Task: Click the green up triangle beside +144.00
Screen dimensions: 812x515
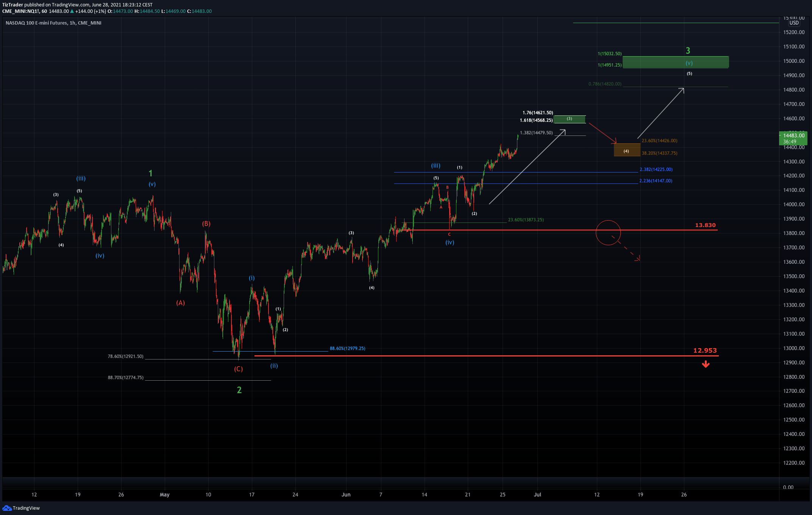Action: tap(72, 11)
